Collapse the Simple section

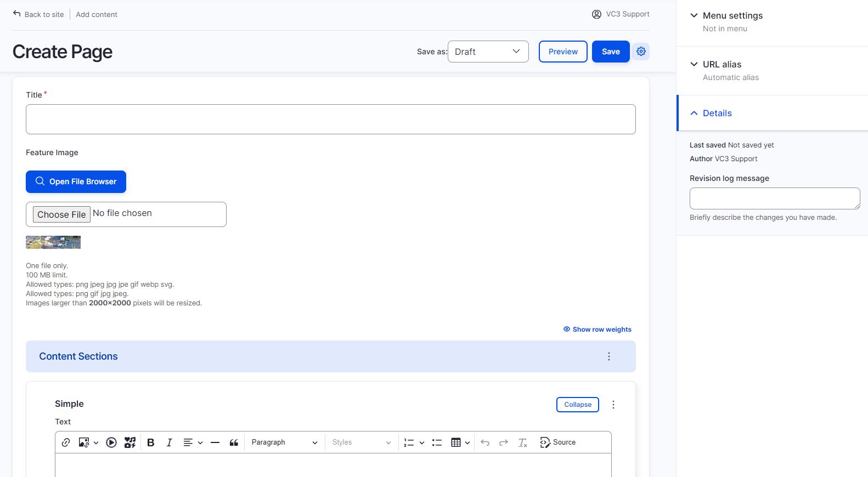click(578, 405)
